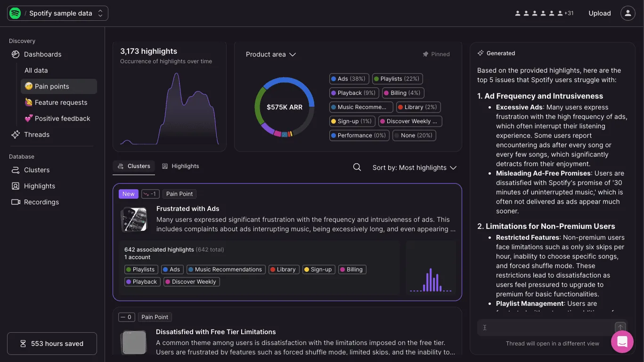Click the Generated sparkle icon
The image size is (644, 362).
pos(481,53)
